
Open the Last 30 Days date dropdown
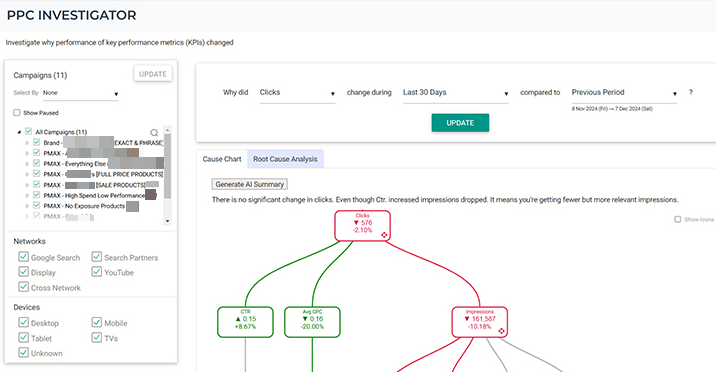coord(456,93)
